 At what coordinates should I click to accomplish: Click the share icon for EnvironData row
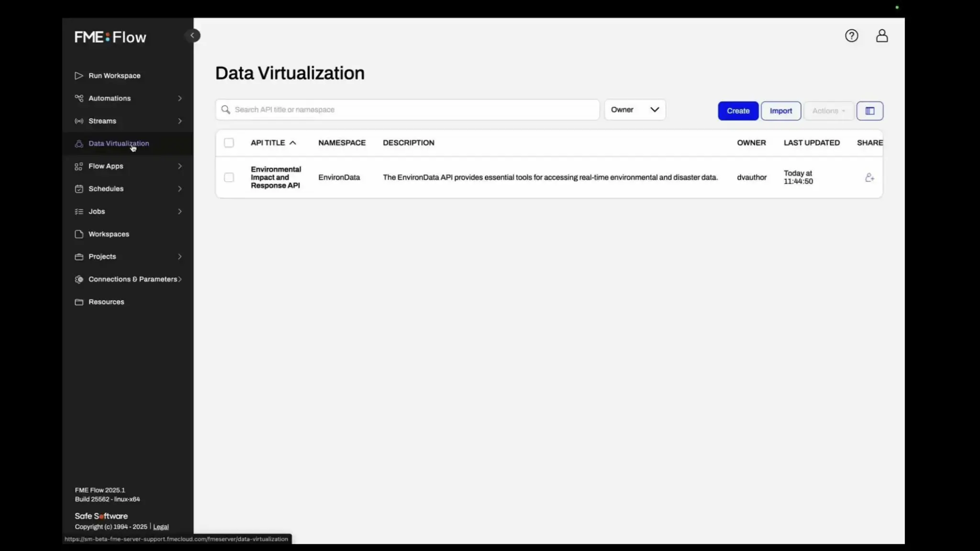pos(869,177)
